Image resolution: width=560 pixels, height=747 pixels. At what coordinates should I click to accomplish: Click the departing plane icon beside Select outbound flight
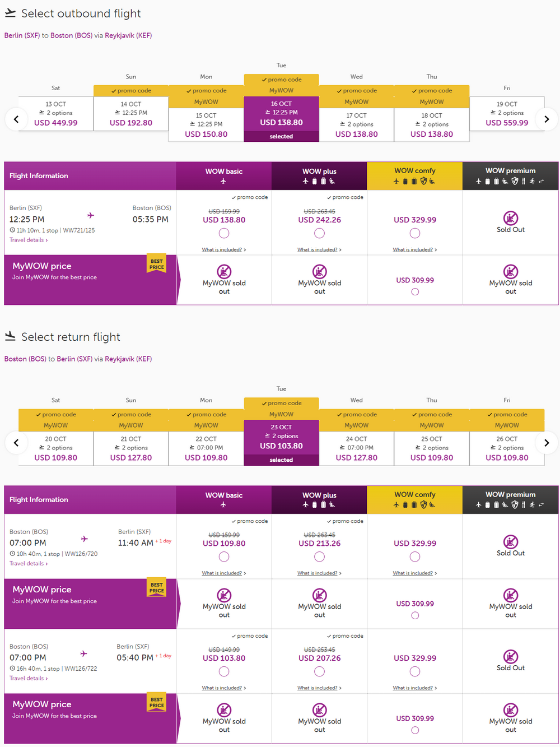coord(10,13)
